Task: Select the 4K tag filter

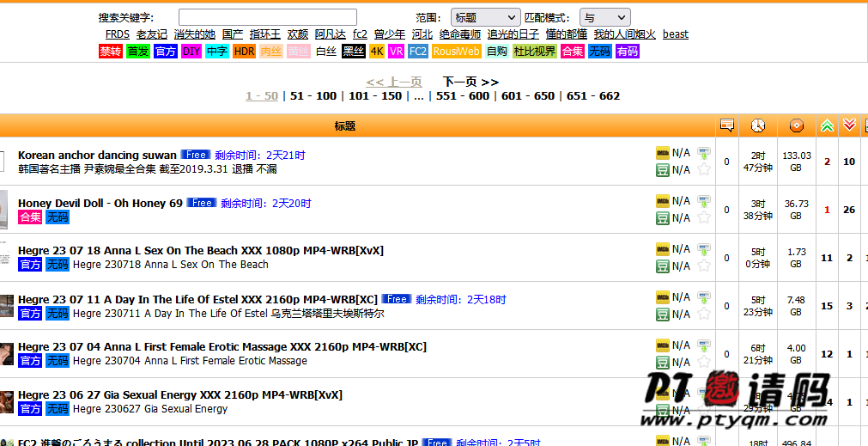Action: pyautogui.click(x=377, y=52)
